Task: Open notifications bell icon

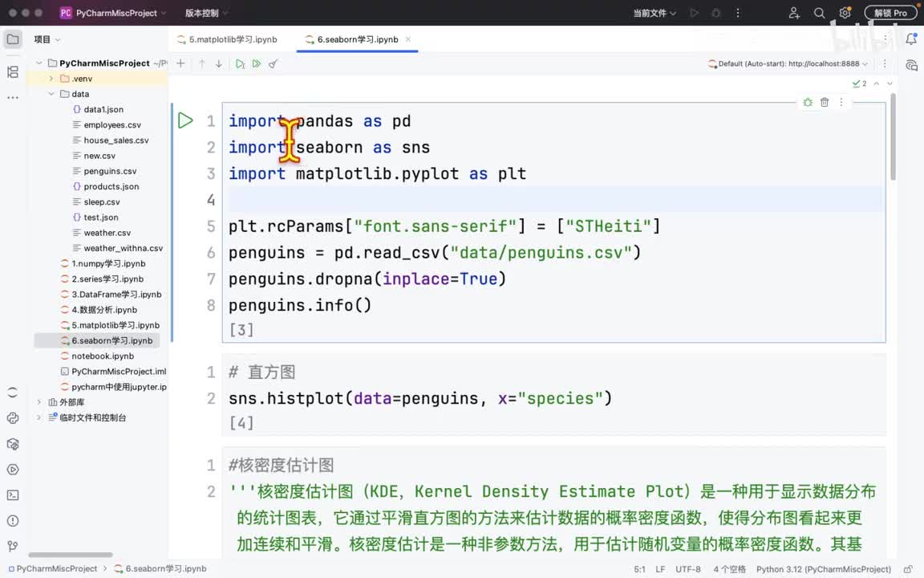Action: (911, 39)
